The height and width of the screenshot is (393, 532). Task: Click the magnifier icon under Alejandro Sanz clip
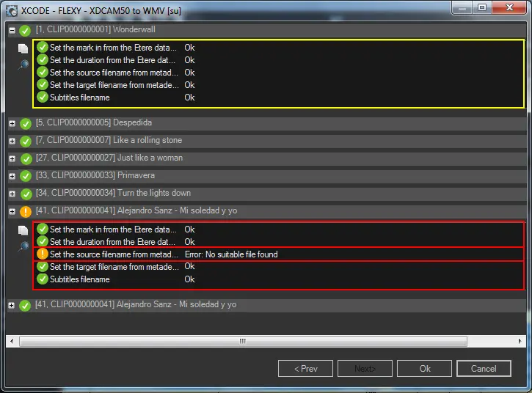pyautogui.click(x=23, y=246)
